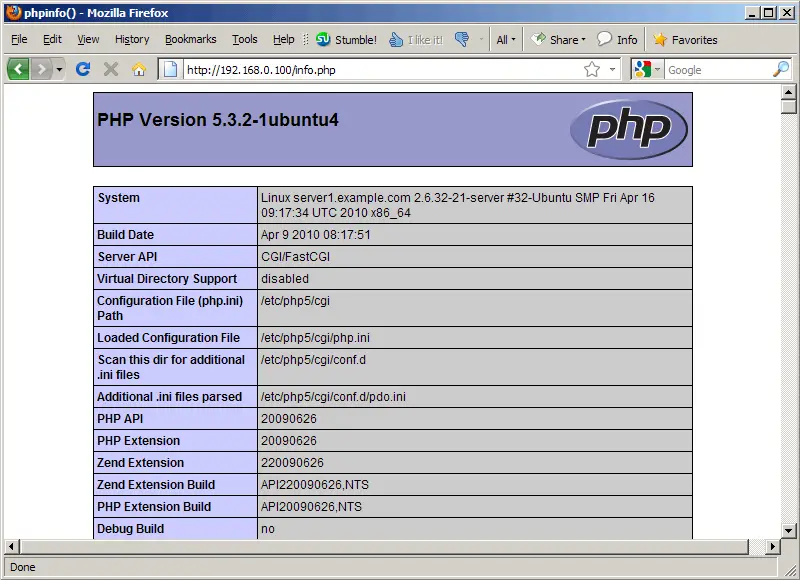Click the Zend Extension Build value
This screenshot has width=800, height=580.
point(315,485)
